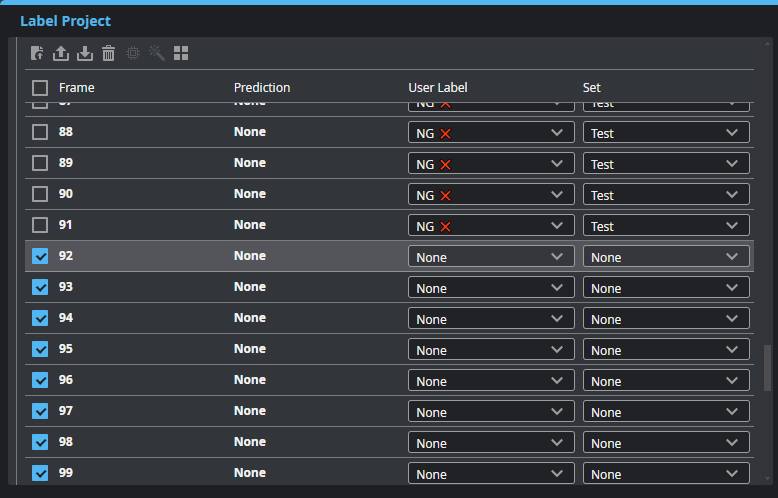
Task: Click the Label Project panel title
Action: tap(66, 21)
